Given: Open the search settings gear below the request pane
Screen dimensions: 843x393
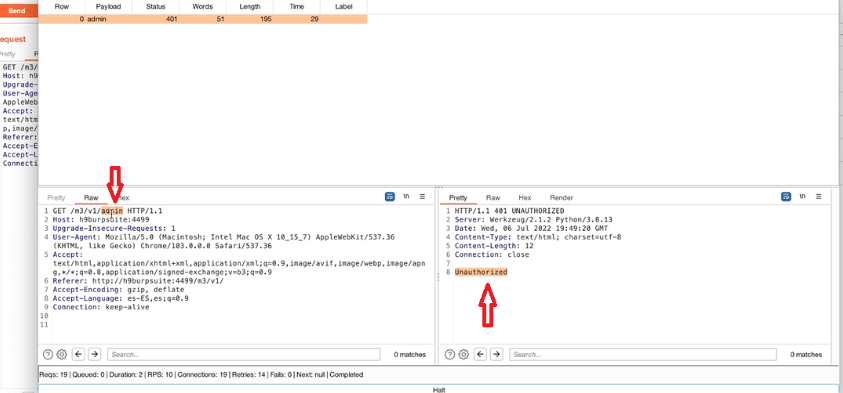Looking at the screenshot, I should point(62,354).
